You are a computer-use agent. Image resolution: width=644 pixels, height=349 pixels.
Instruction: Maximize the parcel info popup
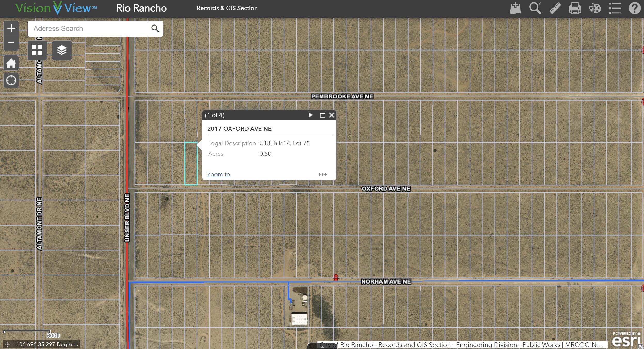tap(322, 115)
